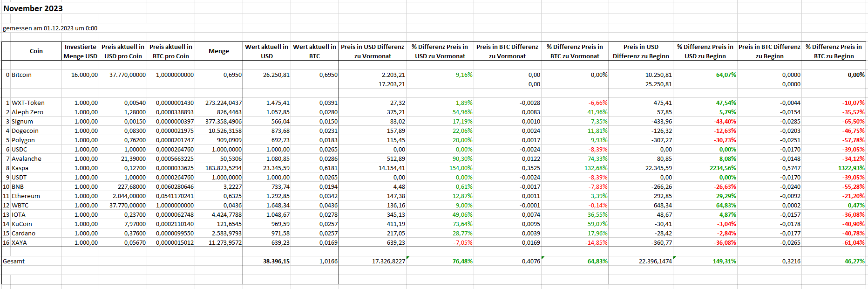The image size is (868, 289).
Task: Click the "Signum" coin cell
Action: point(22,121)
